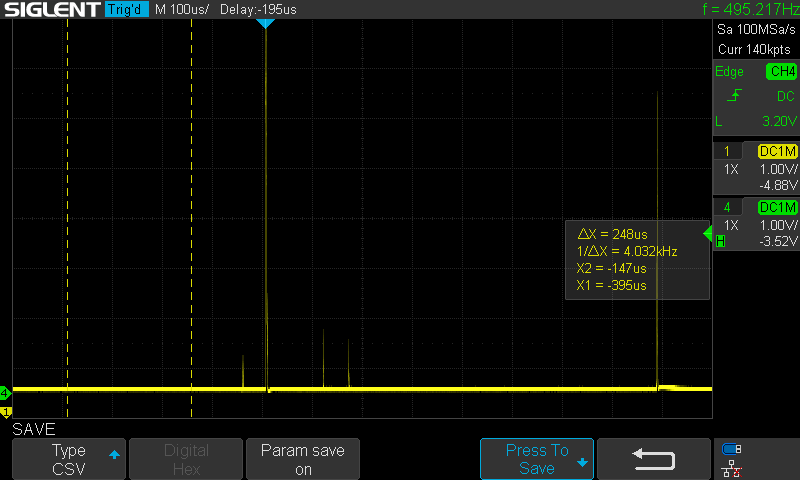800x480 pixels.
Task: Open the Type CSV save option
Action: click(68, 459)
